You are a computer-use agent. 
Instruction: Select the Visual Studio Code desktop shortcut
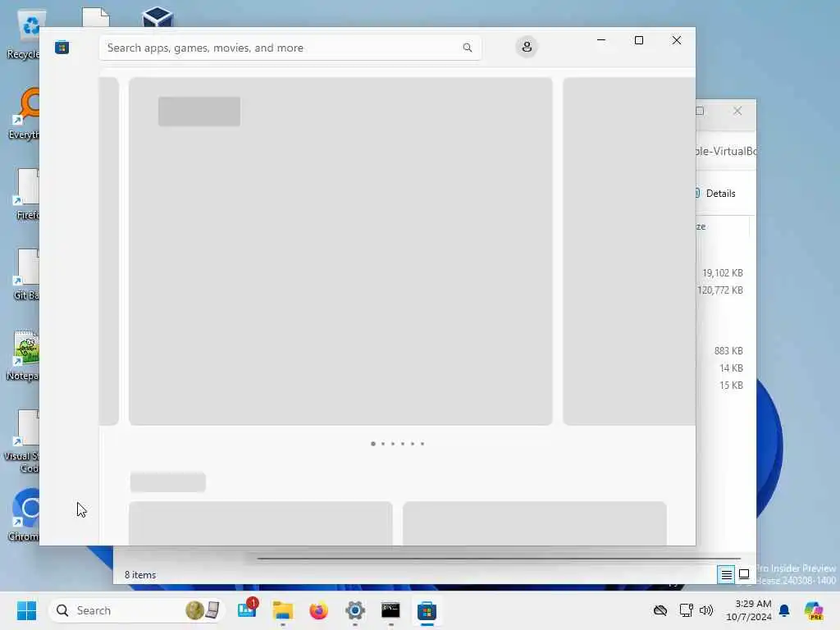coord(22,442)
